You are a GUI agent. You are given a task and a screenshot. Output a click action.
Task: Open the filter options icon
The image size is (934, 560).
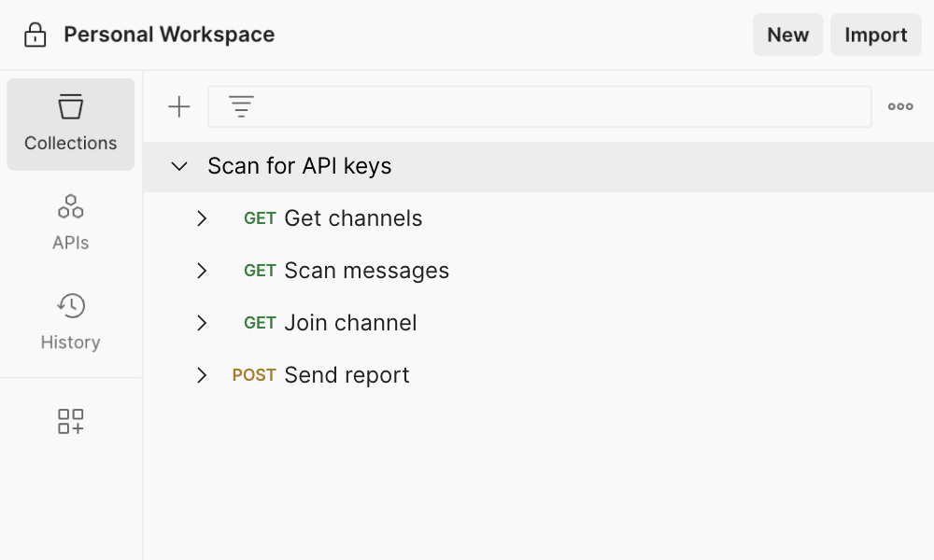tap(240, 105)
